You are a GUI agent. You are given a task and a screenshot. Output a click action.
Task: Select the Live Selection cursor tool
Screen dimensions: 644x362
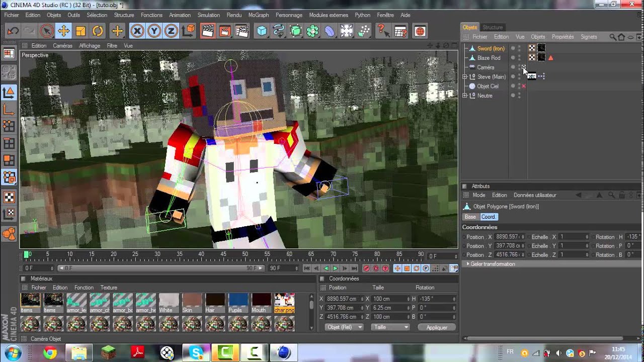46,31
